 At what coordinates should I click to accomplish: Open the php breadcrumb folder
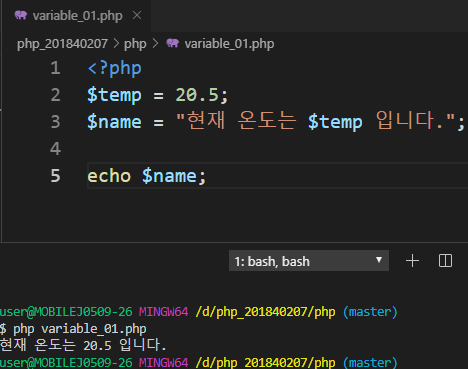pos(135,44)
